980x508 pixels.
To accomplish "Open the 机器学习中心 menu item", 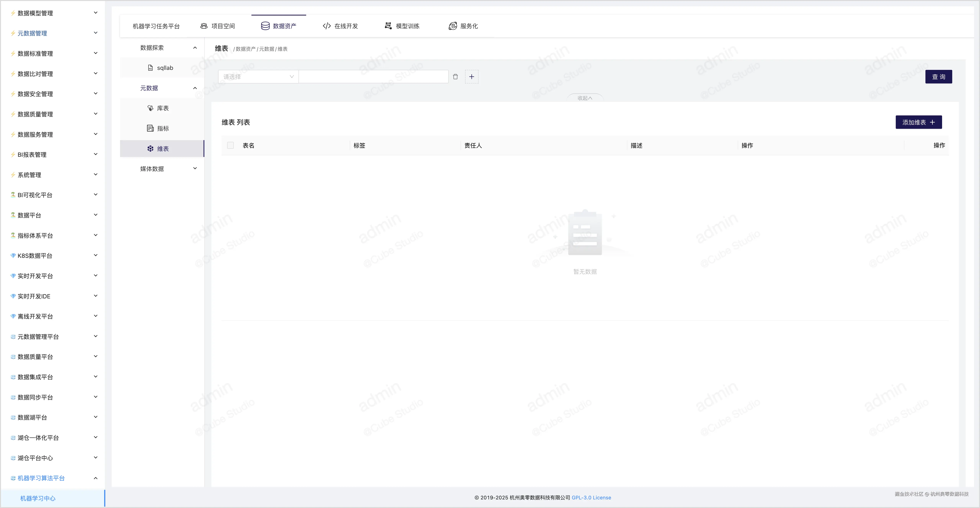I will click(x=38, y=498).
